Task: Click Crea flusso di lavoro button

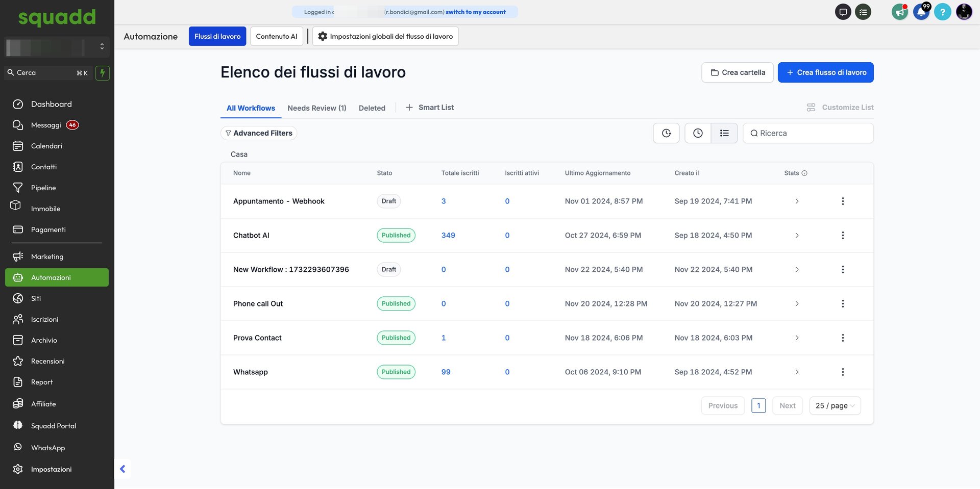Action: [825, 72]
